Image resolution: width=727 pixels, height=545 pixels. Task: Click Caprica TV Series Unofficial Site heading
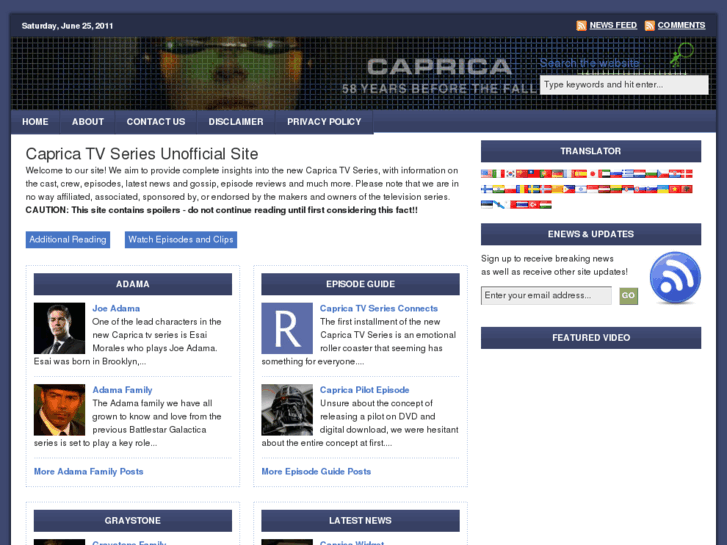coord(142,154)
